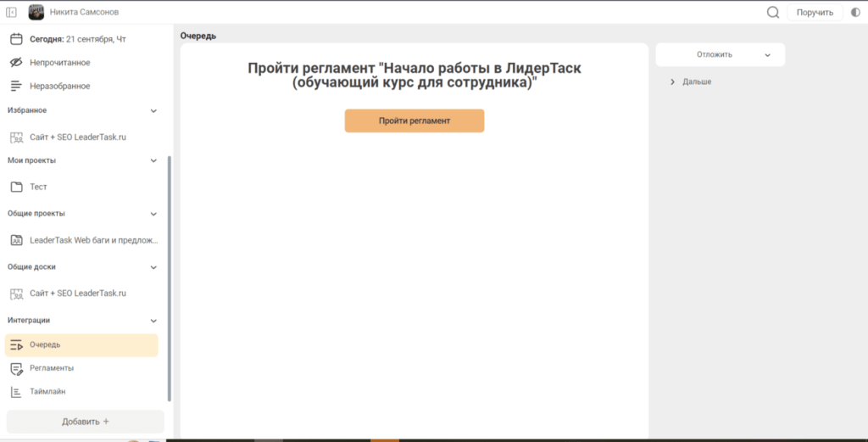This screenshot has width=868, height=442.
Task: Expand Дальше with its chevron
Action: click(x=672, y=82)
